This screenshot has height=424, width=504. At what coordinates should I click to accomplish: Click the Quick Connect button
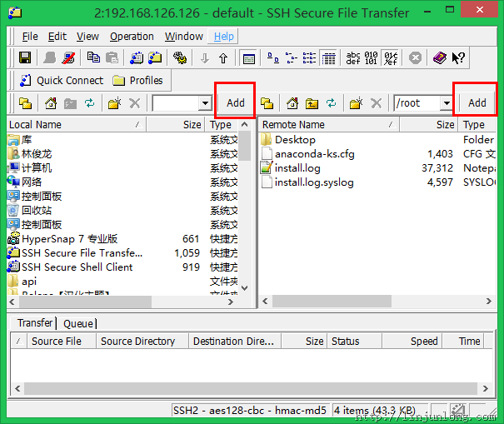click(x=60, y=81)
